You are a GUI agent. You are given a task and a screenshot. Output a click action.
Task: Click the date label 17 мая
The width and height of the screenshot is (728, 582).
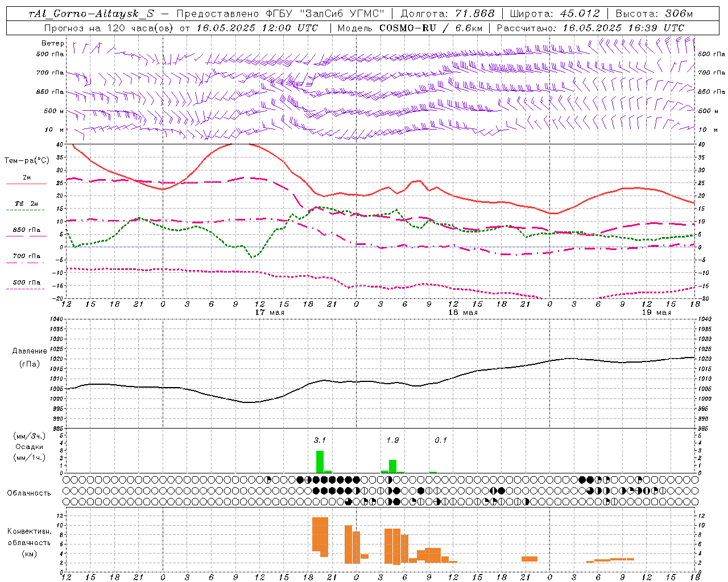(270, 313)
